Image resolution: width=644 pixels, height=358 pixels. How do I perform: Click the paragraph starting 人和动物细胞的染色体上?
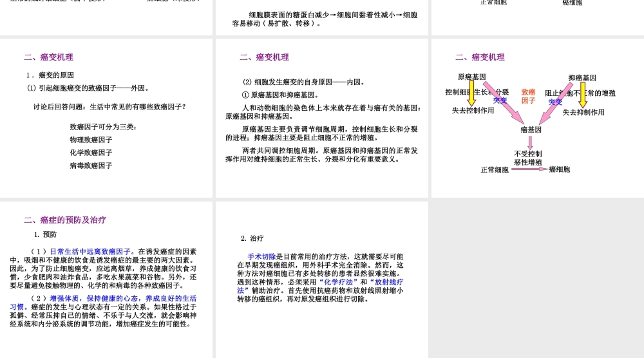click(323, 112)
